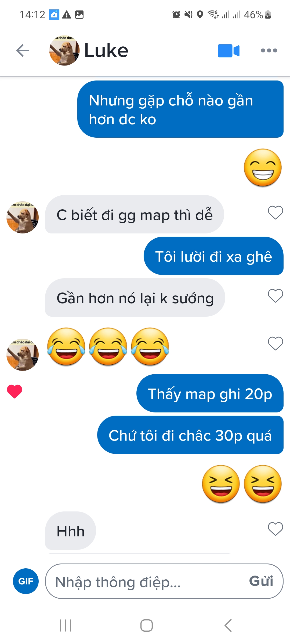Open the GIF picker button
290x644 pixels.
tap(26, 581)
